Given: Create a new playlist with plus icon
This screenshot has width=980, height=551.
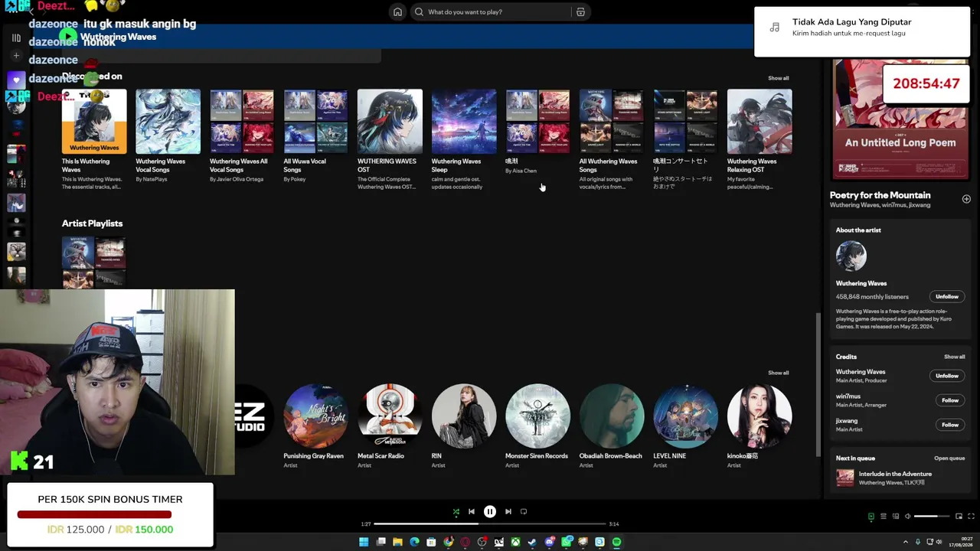Looking at the screenshot, I should 16,56.
